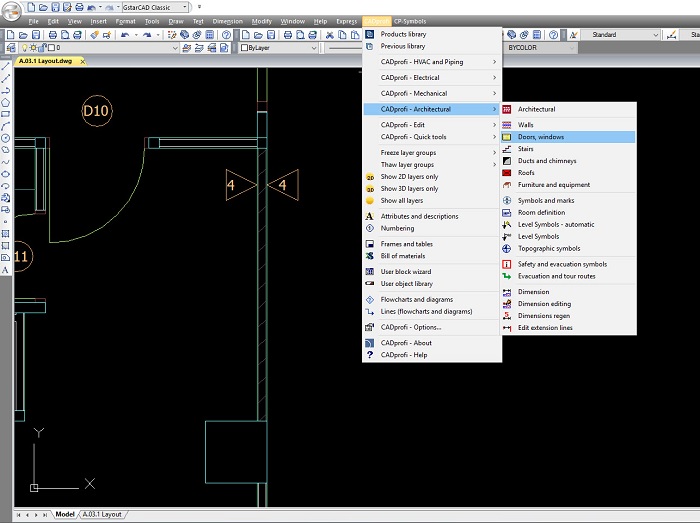This screenshot has width=700, height=523.
Task: Close the A.03.1 Layout.dwg file tab
Action: [x=83, y=62]
